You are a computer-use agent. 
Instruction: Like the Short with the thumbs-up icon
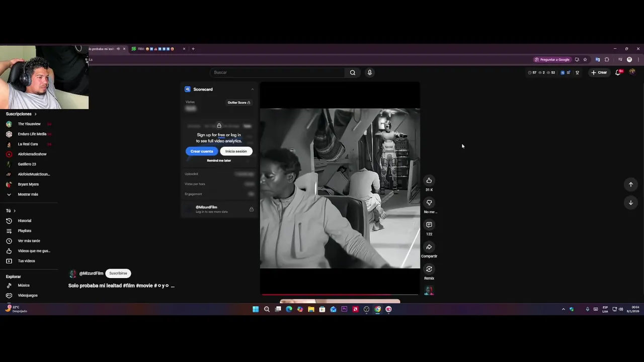(x=429, y=180)
